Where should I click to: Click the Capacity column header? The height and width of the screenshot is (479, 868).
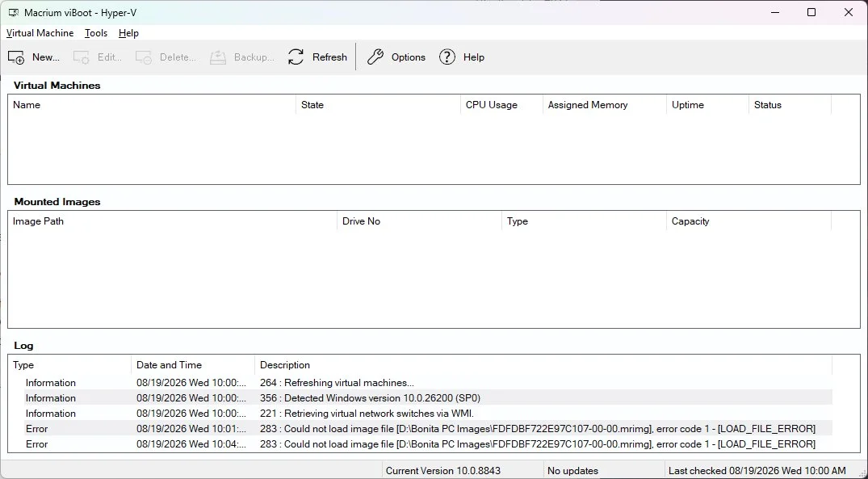click(749, 221)
